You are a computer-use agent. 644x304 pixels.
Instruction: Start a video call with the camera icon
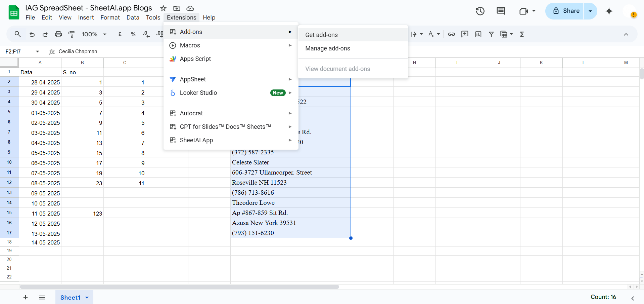pos(523,11)
